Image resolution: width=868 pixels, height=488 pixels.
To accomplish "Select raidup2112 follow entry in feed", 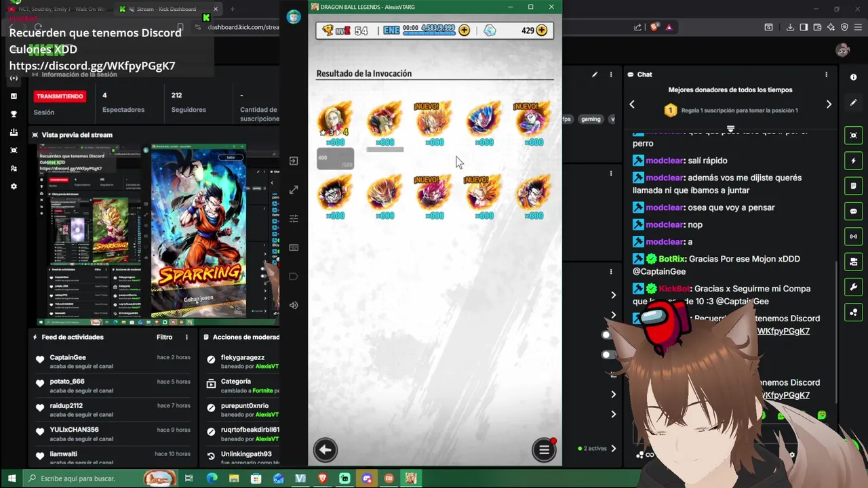I will coord(113,409).
